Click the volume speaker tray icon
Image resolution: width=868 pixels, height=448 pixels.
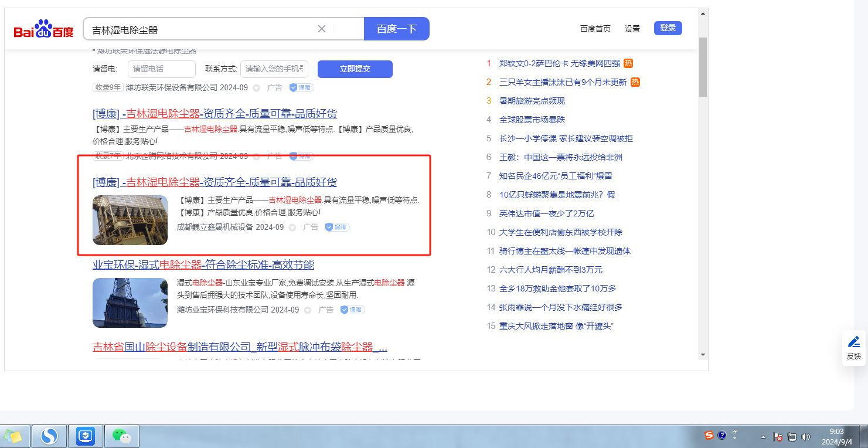(805, 437)
